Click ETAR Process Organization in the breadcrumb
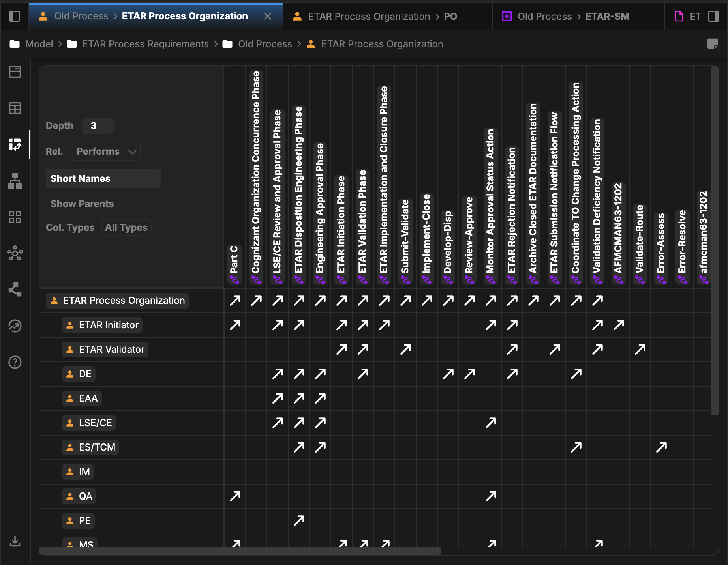The width and height of the screenshot is (728, 565). (375, 44)
